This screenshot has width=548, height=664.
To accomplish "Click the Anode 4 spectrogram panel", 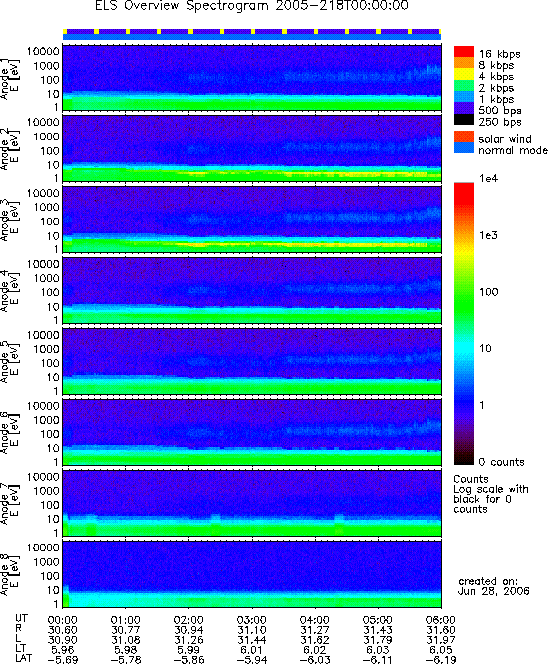I will (x=252, y=290).
